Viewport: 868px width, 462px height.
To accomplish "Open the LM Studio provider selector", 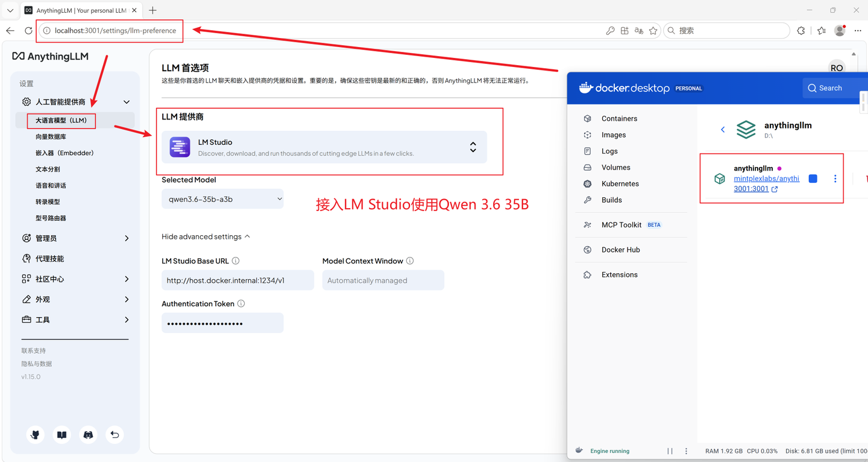I will click(x=324, y=147).
